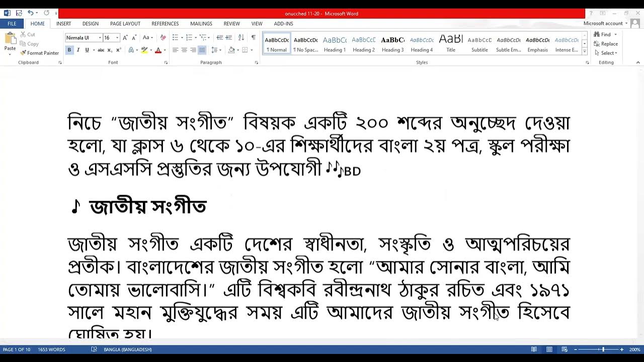This screenshot has height=362, width=644.
Task: Toggle Italic formatting
Action: tap(78, 50)
